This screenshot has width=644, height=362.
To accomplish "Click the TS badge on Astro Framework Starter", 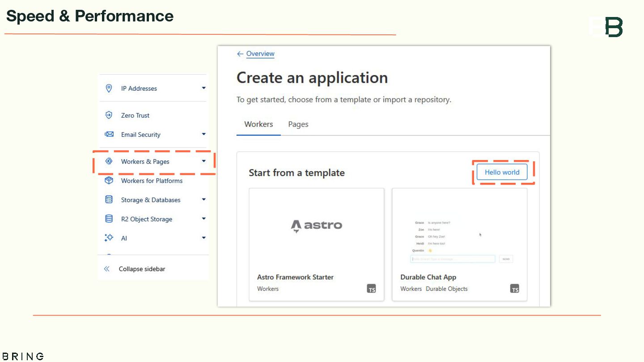I will tap(372, 288).
